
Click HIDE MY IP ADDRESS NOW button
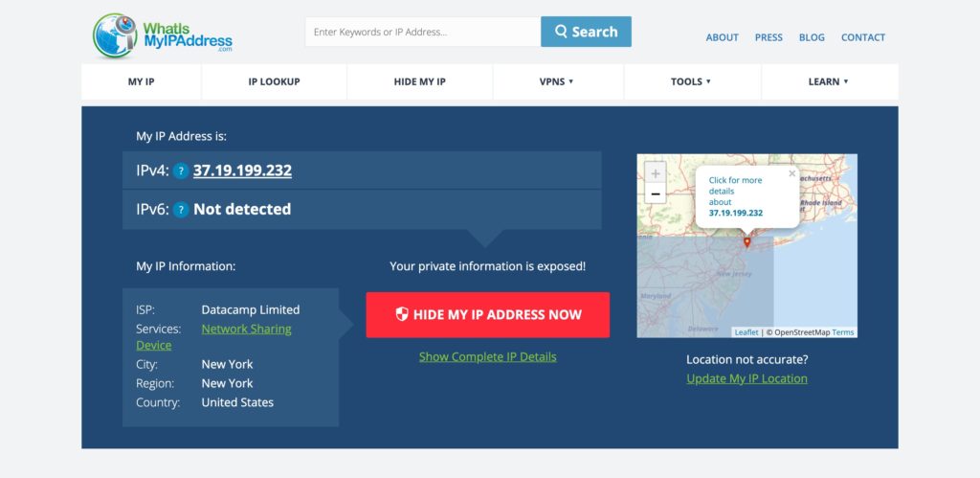(487, 315)
